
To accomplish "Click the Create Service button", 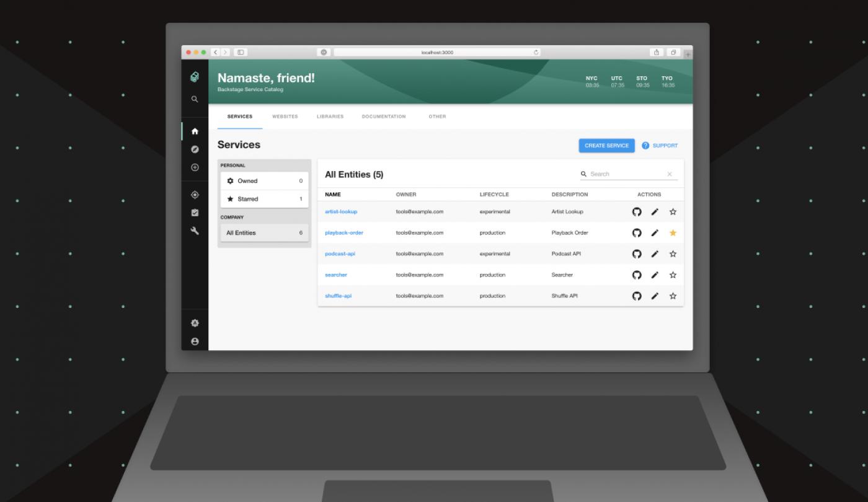I will (x=607, y=146).
